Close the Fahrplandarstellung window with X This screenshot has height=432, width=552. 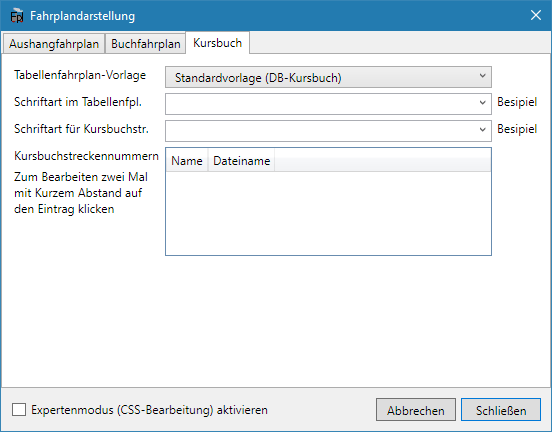click(x=536, y=15)
